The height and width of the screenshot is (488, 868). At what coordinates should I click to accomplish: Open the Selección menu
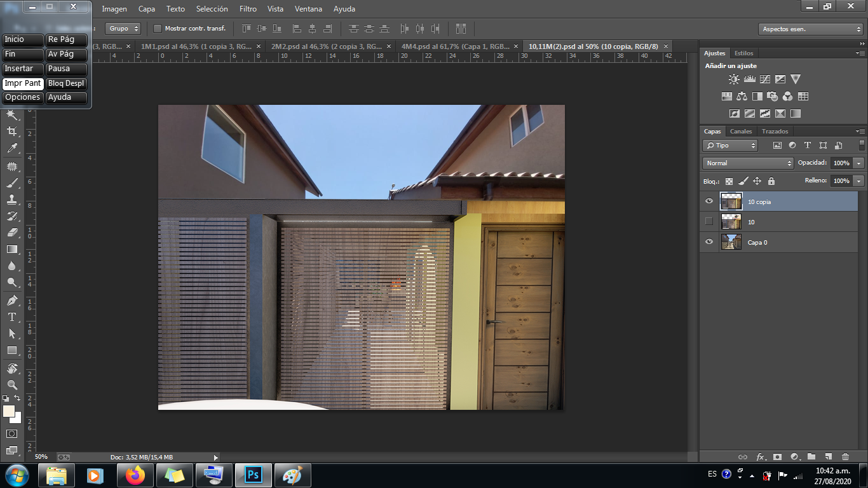(x=212, y=9)
